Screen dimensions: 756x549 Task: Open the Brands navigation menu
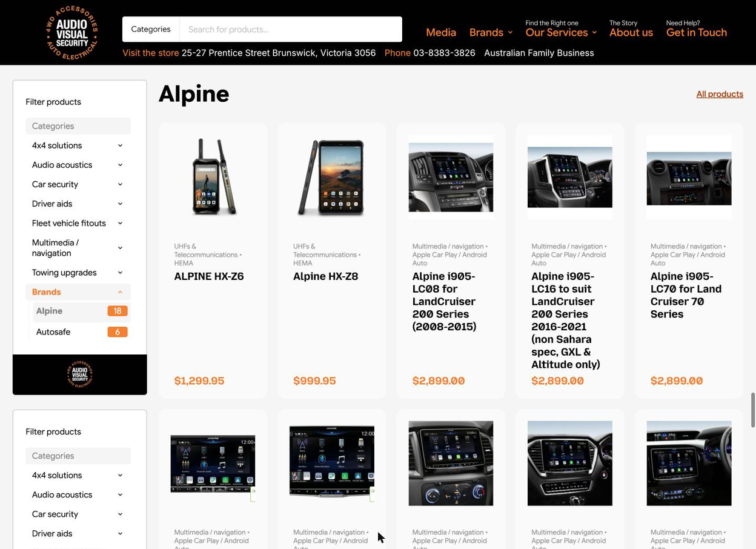(x=491, y=33)
